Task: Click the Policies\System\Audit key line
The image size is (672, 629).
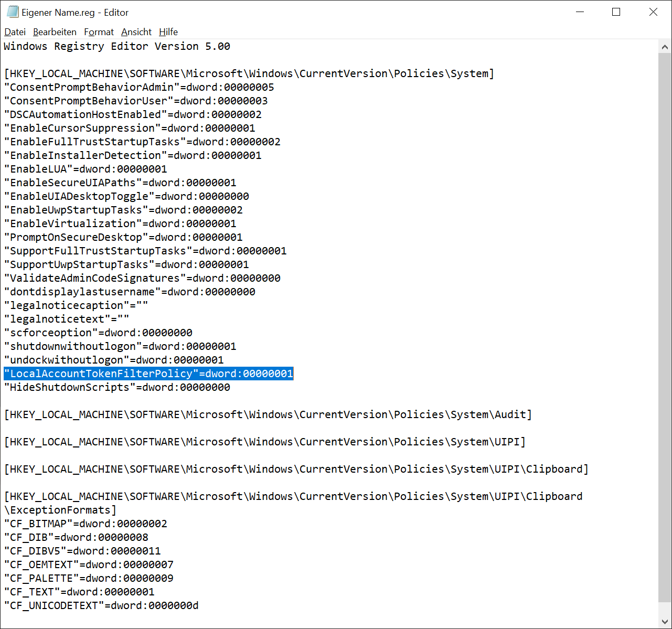Action: click(268, 414)
